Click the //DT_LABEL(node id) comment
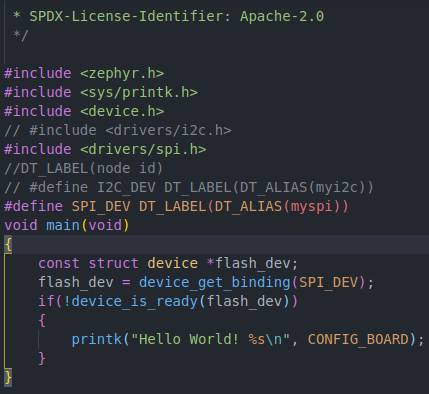This screenshot has width=429, height=394. (83, 168)
